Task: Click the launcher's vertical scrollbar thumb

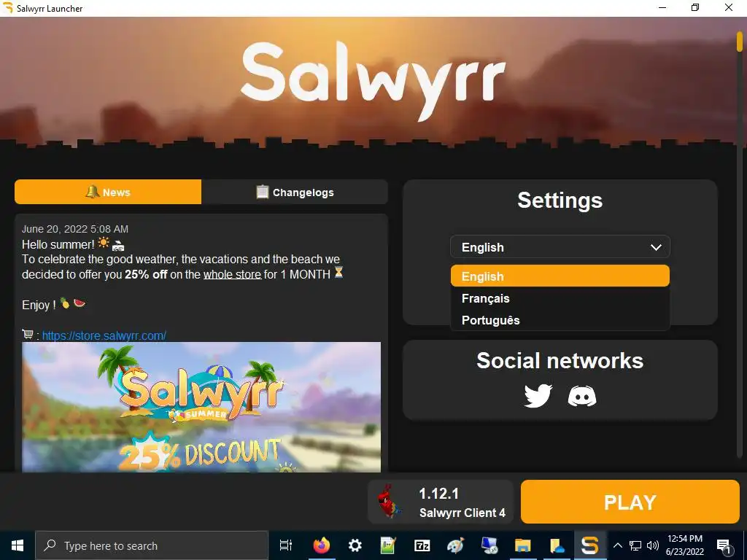Action: [x=740, y=41]
